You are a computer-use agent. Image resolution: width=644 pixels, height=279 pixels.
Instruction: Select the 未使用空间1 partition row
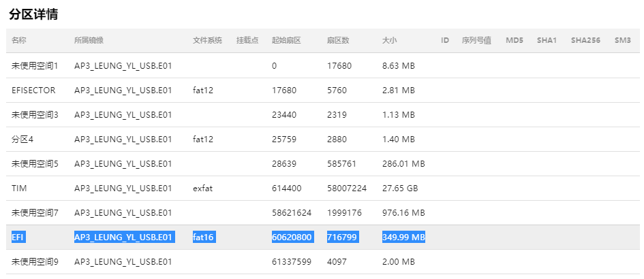pos(324,65)
